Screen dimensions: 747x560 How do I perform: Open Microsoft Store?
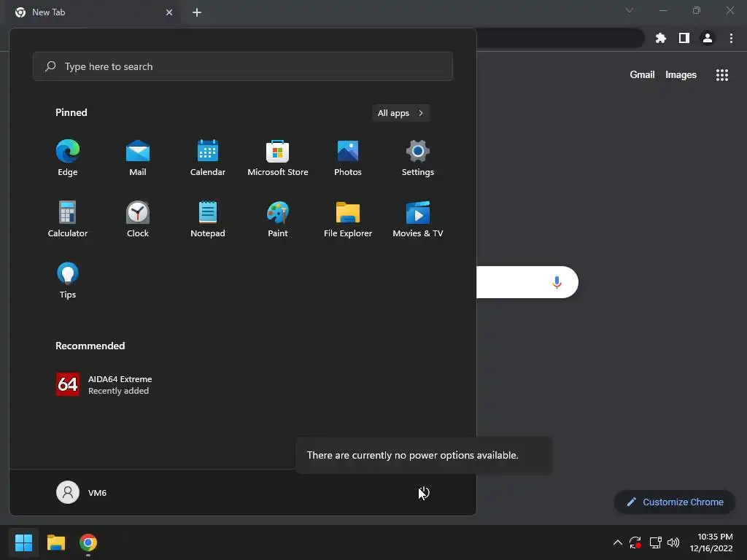278,158
